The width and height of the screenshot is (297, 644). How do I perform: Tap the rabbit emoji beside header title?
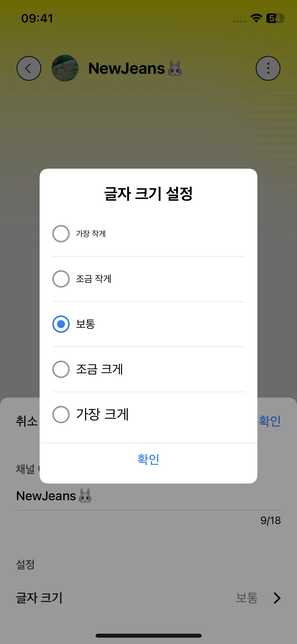pos(175,68)
